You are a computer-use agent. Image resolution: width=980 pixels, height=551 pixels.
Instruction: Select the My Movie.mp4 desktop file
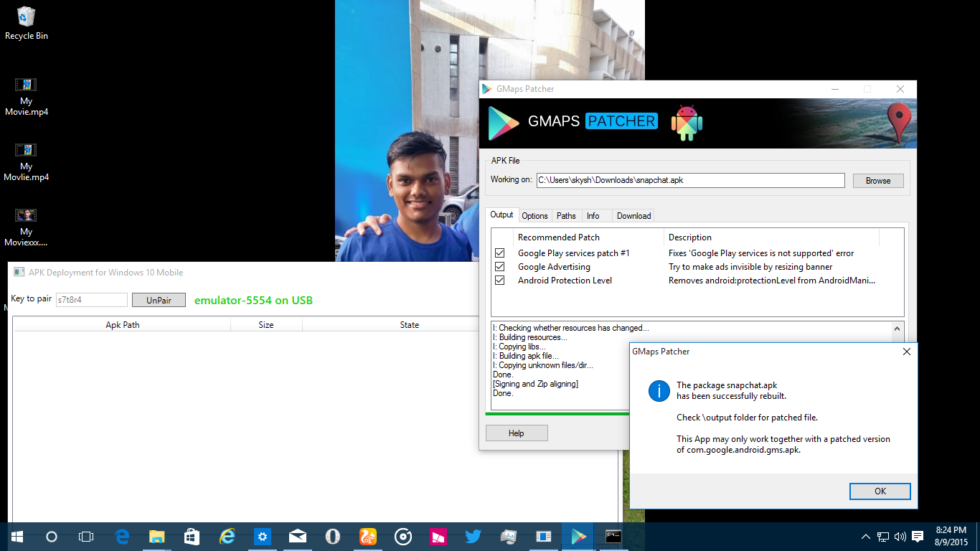[x=27, y=97]
